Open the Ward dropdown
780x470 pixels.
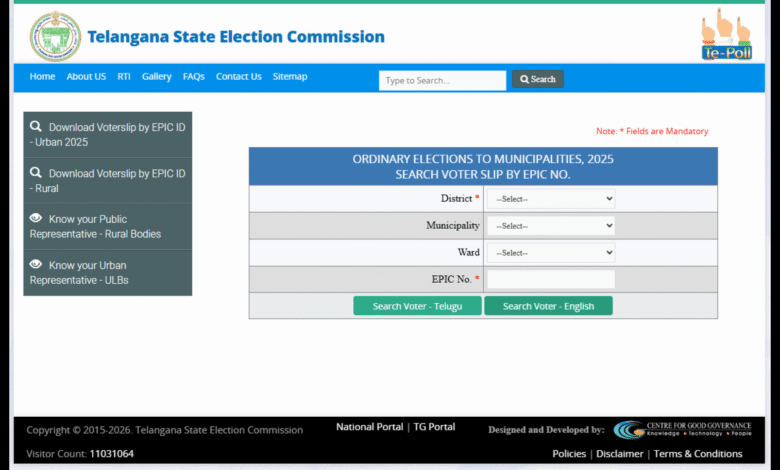550,253
